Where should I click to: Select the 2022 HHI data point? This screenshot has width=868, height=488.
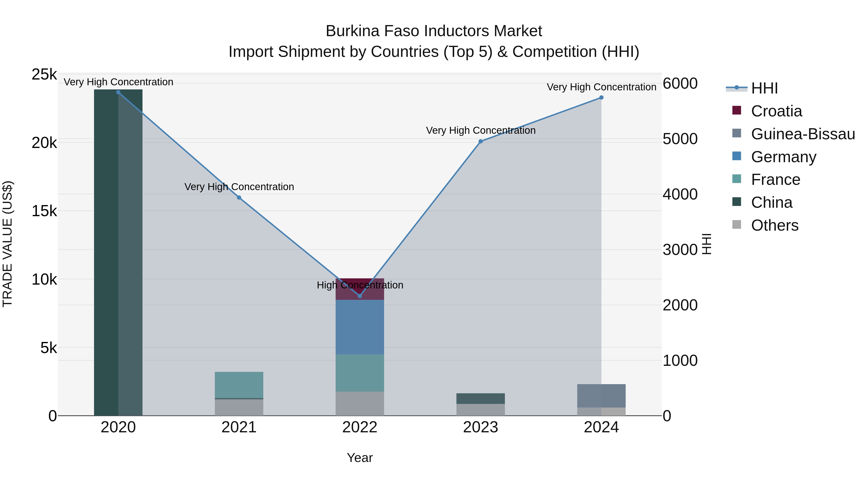click(x=360, y=296)
